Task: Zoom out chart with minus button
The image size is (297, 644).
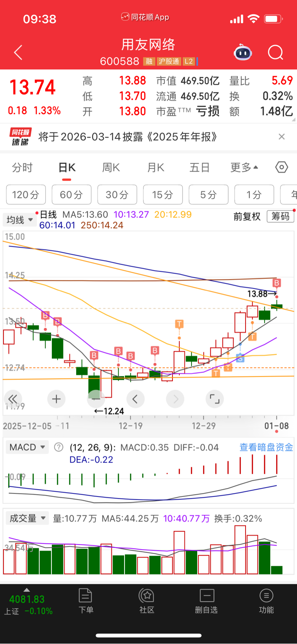Action: (x=96, y=399)
